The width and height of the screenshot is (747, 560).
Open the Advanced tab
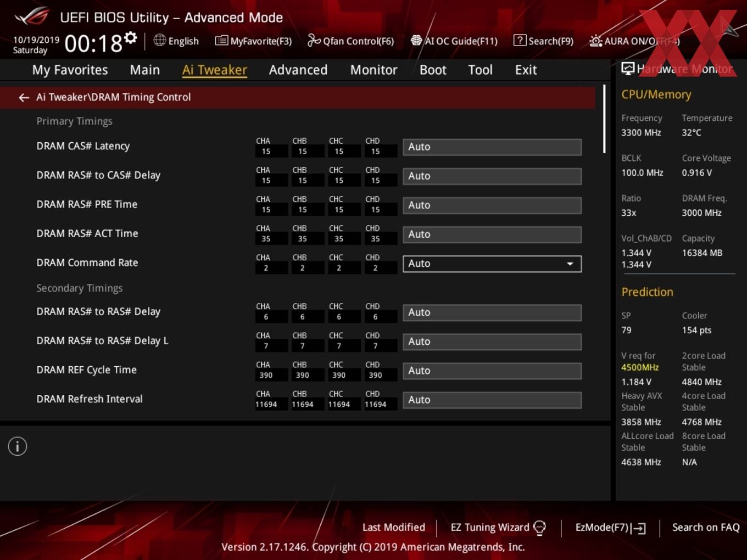[x=298, y=70]
